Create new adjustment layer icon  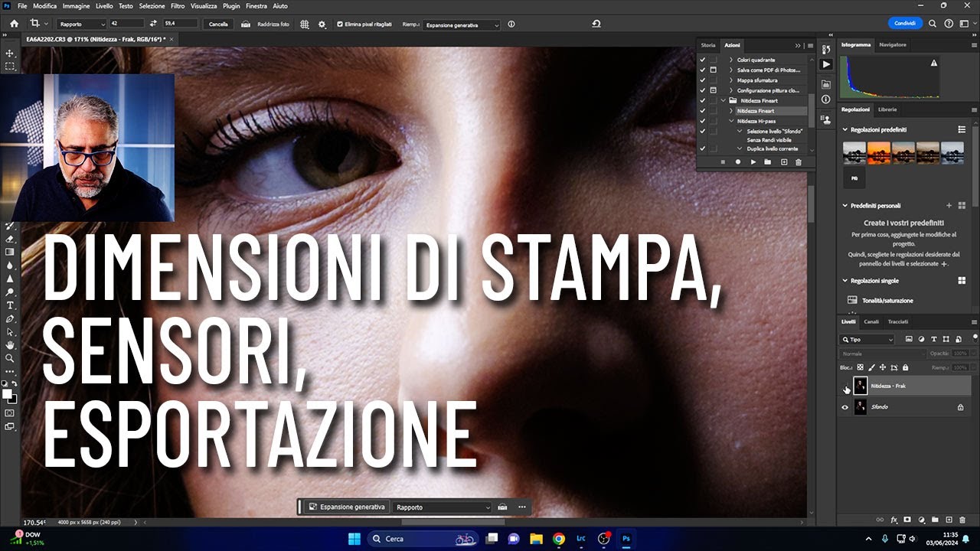922,520
